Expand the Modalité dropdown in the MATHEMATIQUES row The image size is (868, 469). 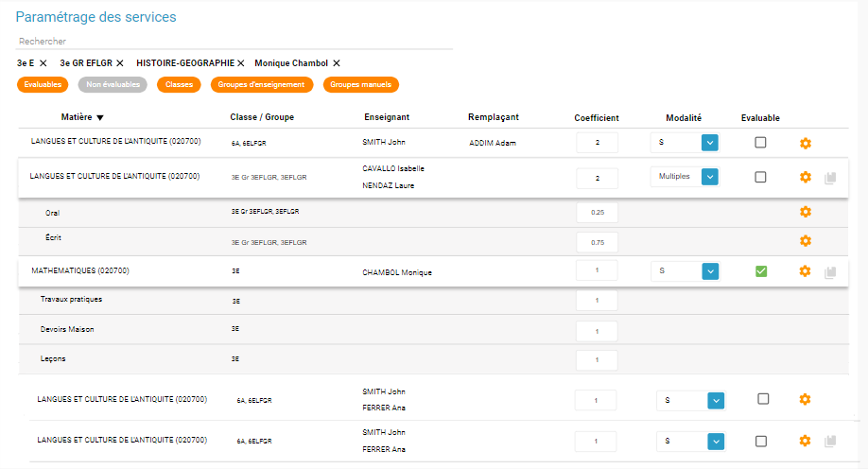click(x=709, y=271)
